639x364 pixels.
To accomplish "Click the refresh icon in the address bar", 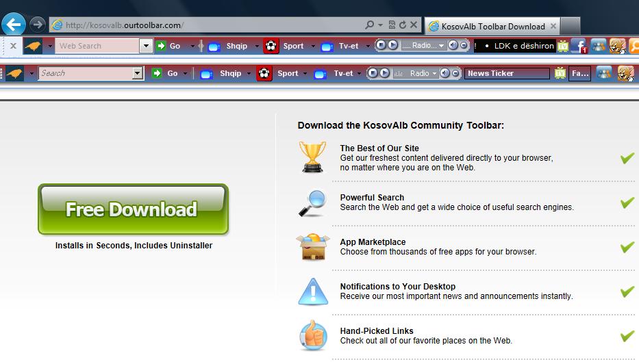I will point(403,25).
